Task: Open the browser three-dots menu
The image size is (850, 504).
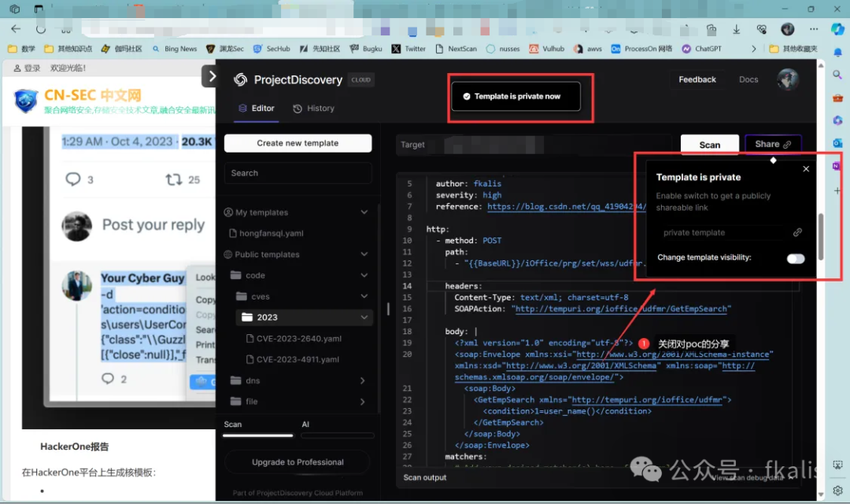Action: (x=814, y=28)
